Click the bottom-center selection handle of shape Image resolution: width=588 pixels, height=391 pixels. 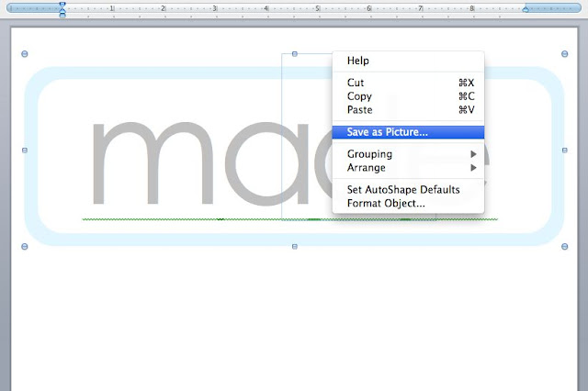click(x=295, y=246)
